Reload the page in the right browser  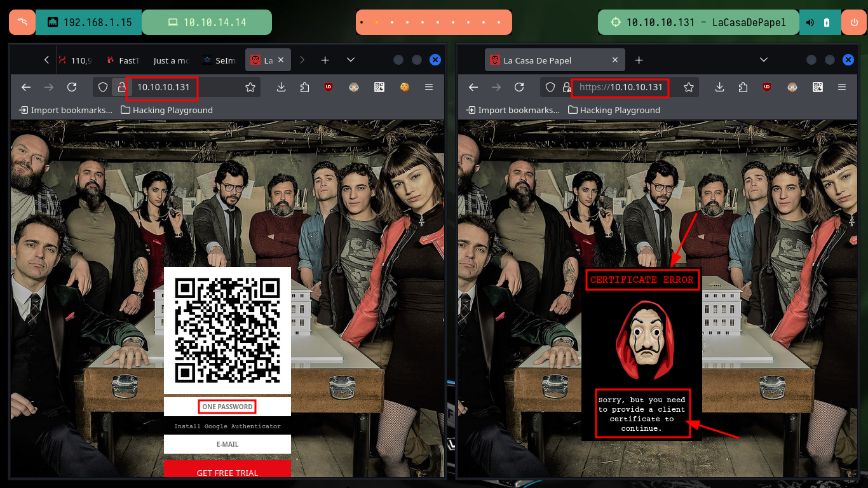tap(519, 87)
